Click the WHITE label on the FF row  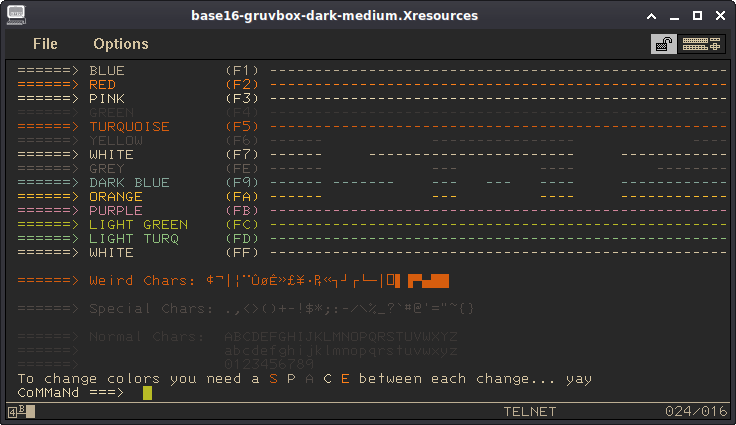point(111,253)
